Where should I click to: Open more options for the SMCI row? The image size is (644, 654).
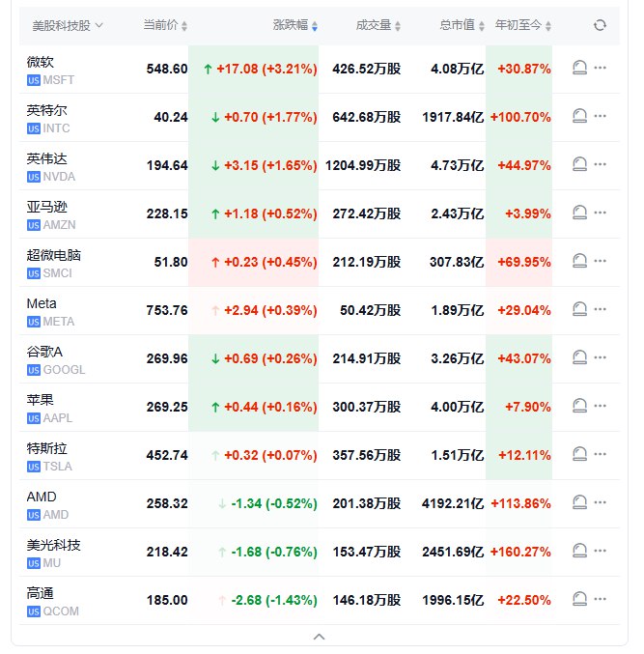click(x=600, y=261)
